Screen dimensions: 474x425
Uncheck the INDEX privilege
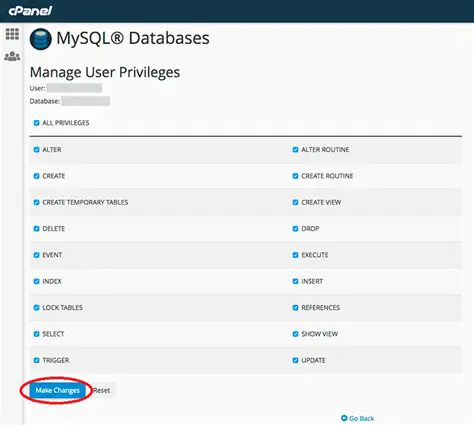point(37,281)
